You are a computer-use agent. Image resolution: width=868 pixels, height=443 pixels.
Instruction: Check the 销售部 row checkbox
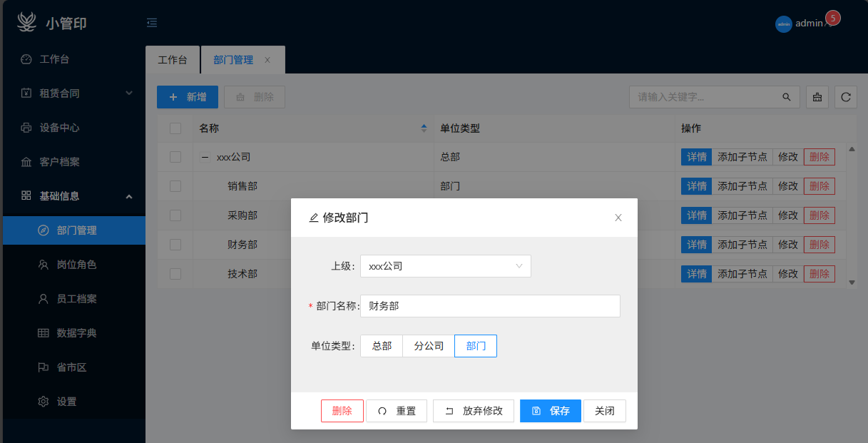pyautogui.click(x=175, y=186)
